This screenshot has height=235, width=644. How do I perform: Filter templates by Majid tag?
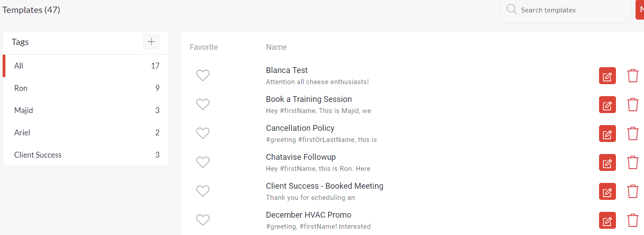(24, 110)
